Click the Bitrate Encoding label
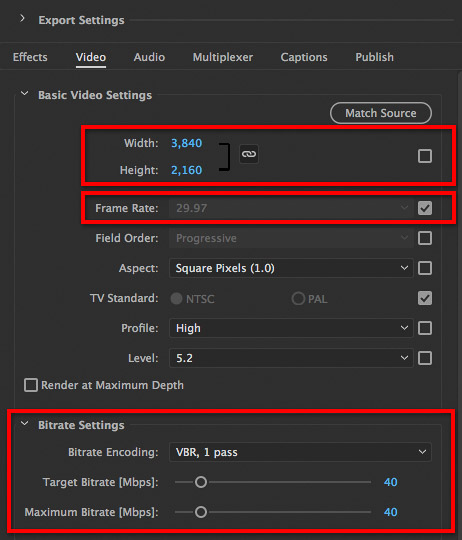The image size is (462, 540). [113, 452]
